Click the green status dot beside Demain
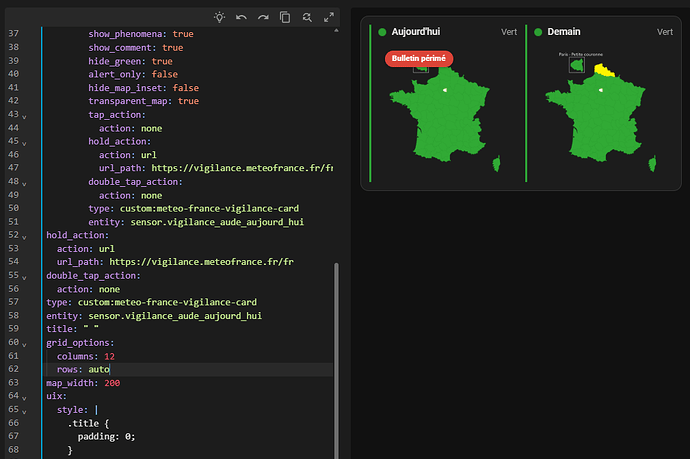The height and width of the screenshot is (459, 690). tap(538, 32)
